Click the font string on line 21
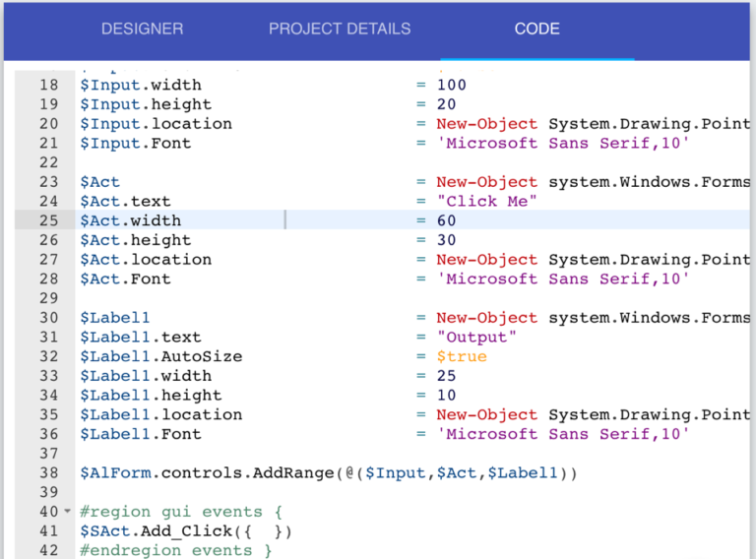Viewport: 756px width, 559px height. (563, 143)
